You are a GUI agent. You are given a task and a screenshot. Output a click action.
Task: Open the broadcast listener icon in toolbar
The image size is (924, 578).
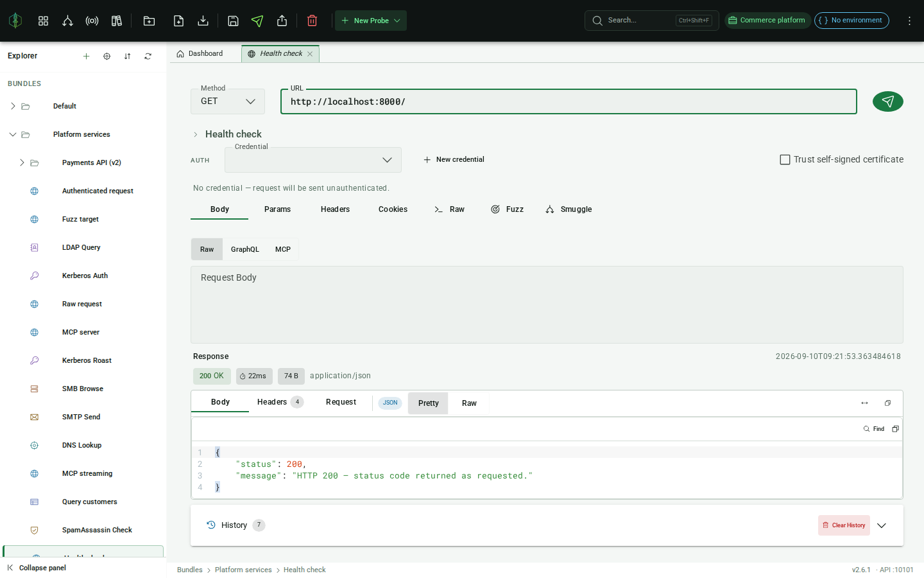click(92, 21)
